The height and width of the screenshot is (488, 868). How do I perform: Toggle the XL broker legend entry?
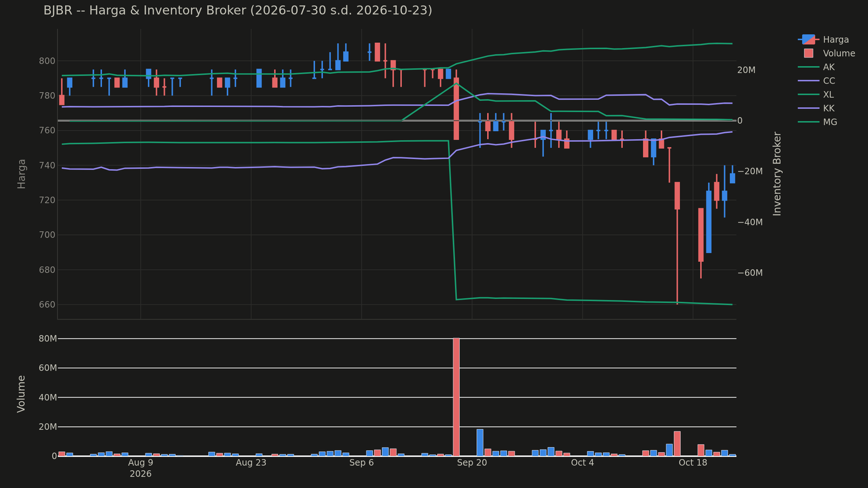(816, 94)
